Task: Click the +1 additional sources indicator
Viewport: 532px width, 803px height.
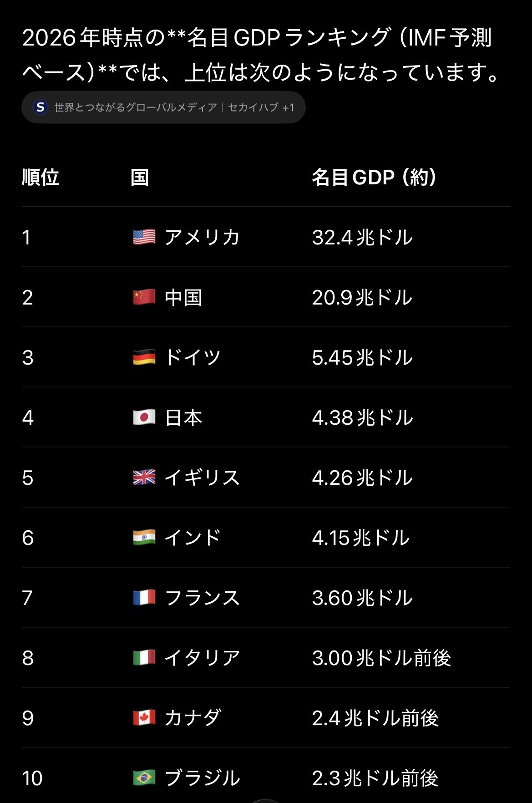Action: (288, 107)
